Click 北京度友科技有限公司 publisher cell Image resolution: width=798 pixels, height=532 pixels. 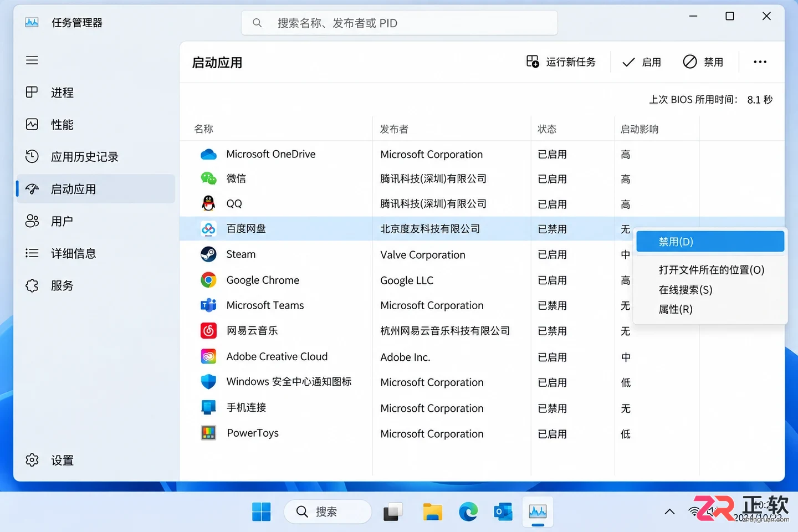tap(430, 229)
